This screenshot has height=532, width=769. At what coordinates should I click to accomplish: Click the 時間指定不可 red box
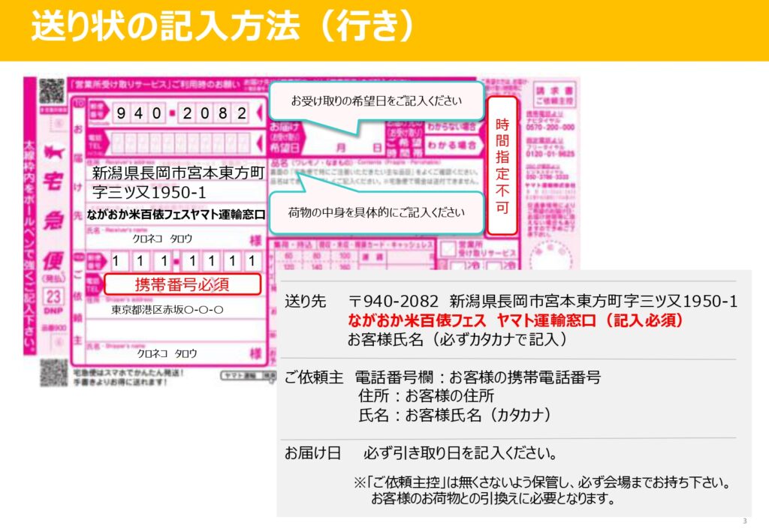502,165
